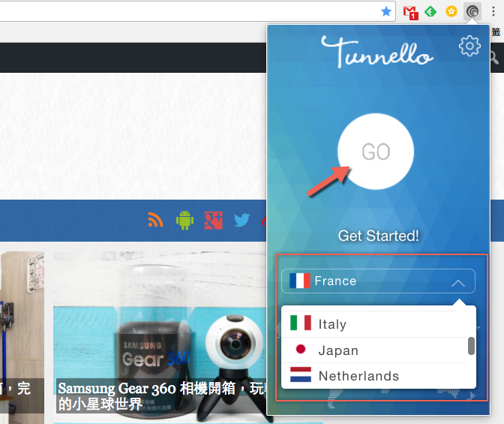Open the vacuum cleaner article thumbnail
Screen dimensions: 504x424
pyautogui.click(x=22, y=337)
